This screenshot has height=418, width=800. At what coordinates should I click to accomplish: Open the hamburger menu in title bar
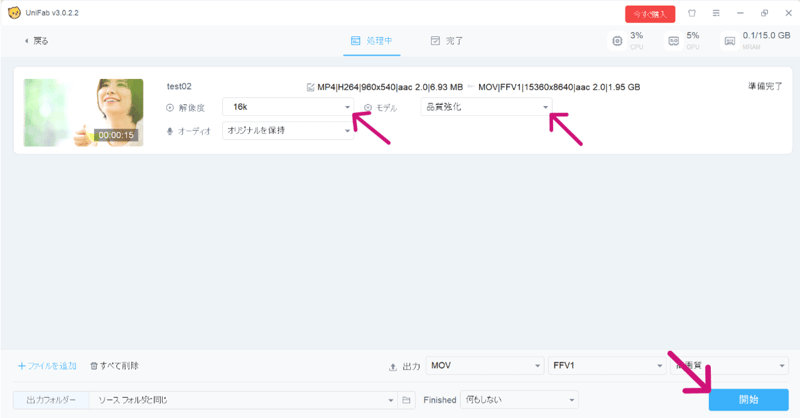[x=714, y=14]
